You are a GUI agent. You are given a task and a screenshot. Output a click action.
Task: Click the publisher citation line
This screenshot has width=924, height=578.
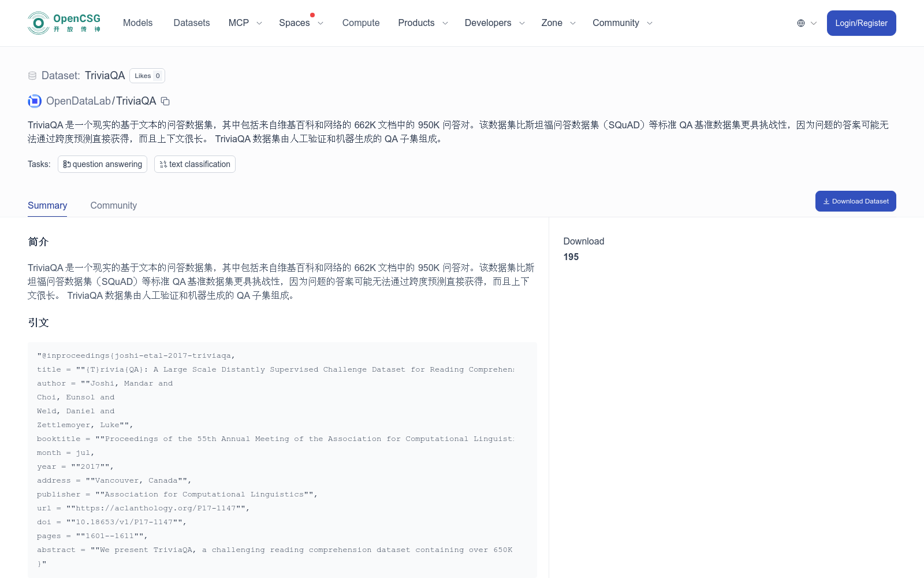(x=177, y=494)
